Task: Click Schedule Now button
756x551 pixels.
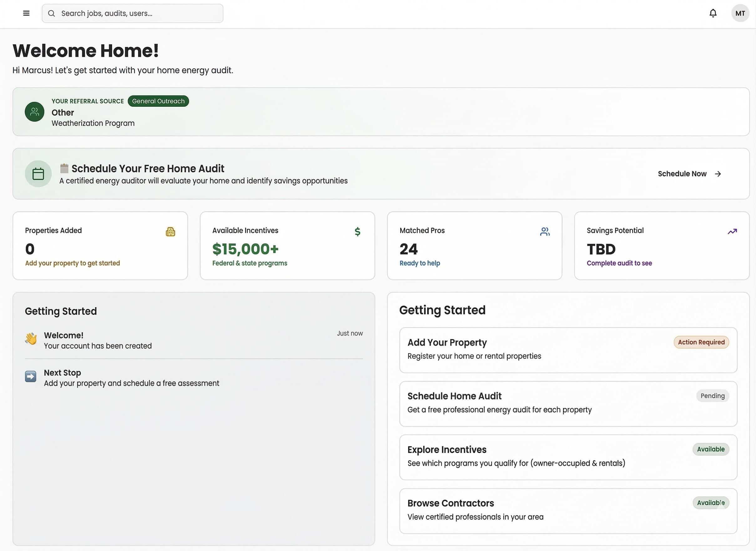Action: point(689,174)
